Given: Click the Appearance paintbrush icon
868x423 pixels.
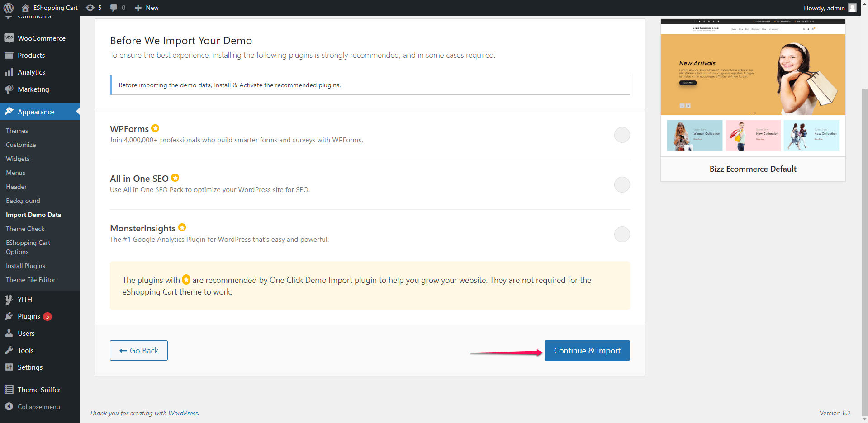Looking at the screenshot, I should click(9, 111).
